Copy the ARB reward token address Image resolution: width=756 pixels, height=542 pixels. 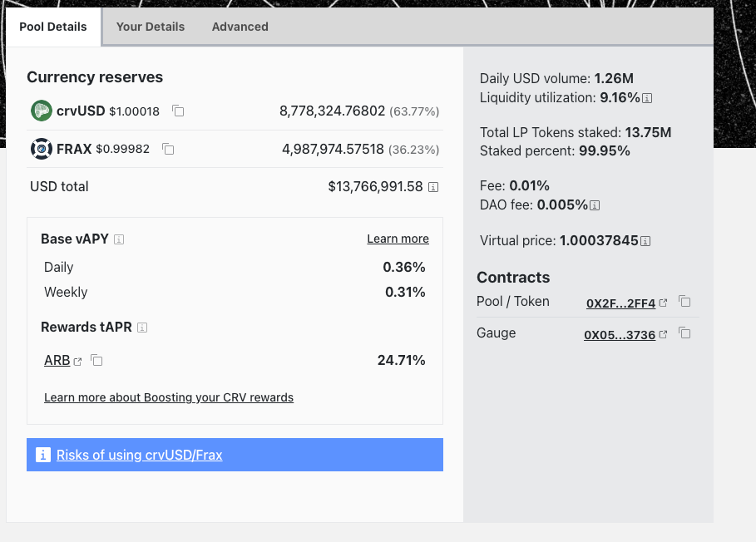(x=96, y=360)
